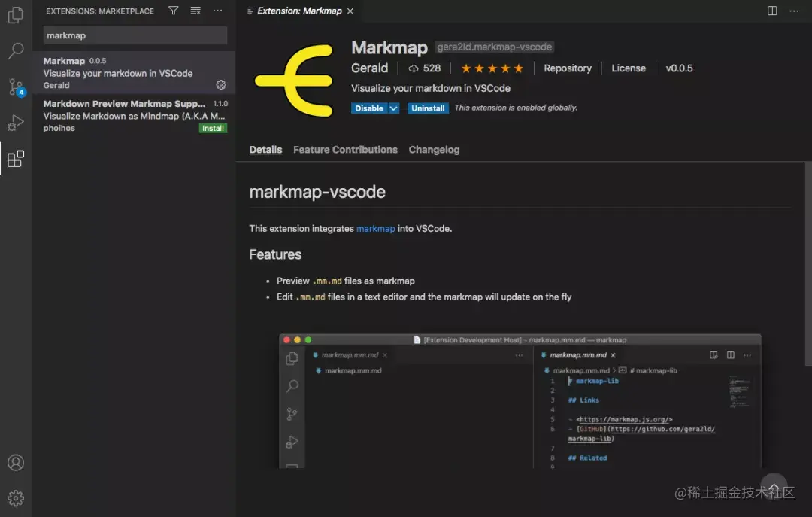Disable the Markmap extension
This screenshot has height=517, width=812.
click(x=369, y=108)
